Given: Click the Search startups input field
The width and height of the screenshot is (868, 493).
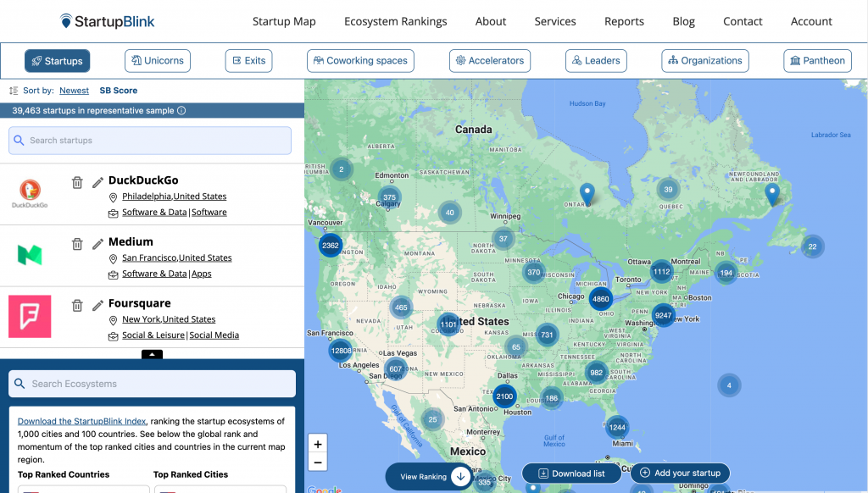Looking at the screenshot, I should [150, 141].
